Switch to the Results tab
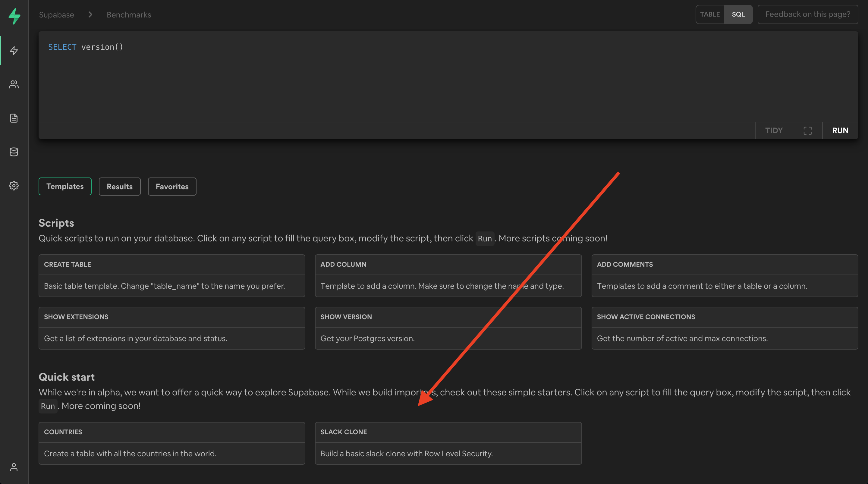868x484 pixels. (119, 186)
